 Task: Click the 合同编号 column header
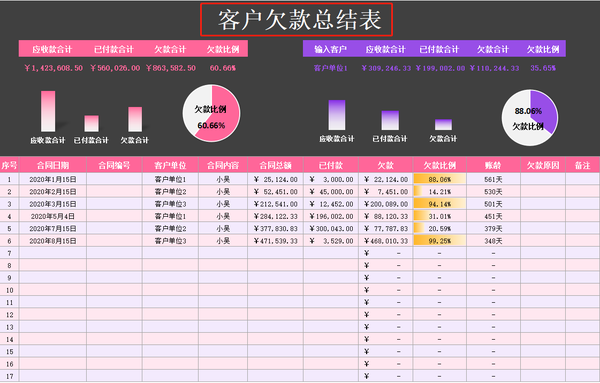pos(114,165)
